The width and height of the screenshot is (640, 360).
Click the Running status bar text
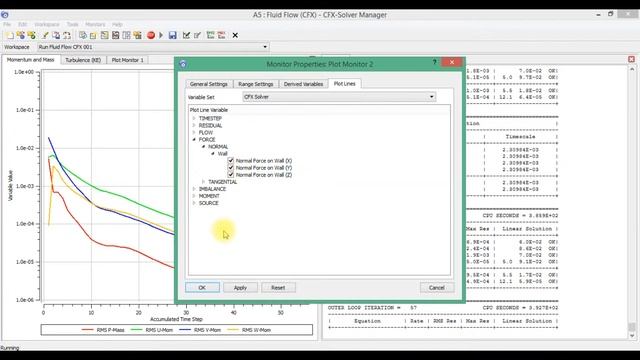coord(10,348)
